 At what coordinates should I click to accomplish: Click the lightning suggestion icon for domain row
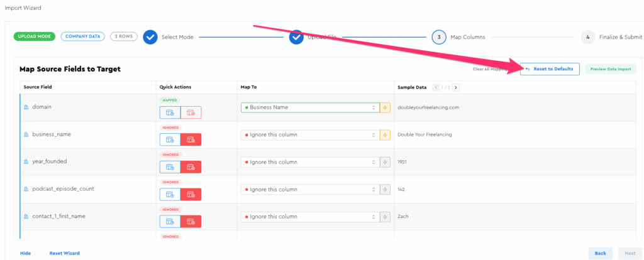386,107
